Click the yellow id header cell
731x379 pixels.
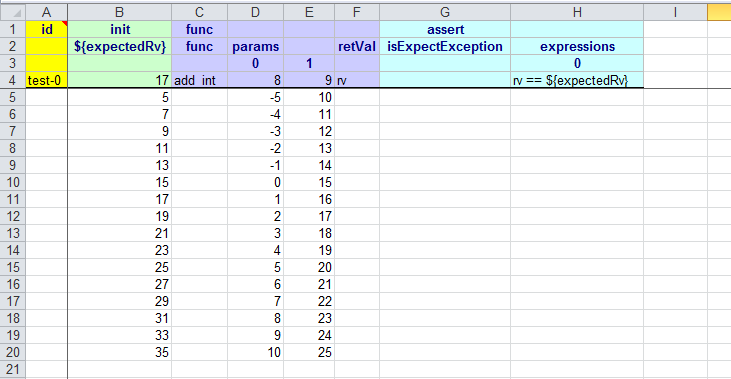pyautogui.click(x=47, y=29)
